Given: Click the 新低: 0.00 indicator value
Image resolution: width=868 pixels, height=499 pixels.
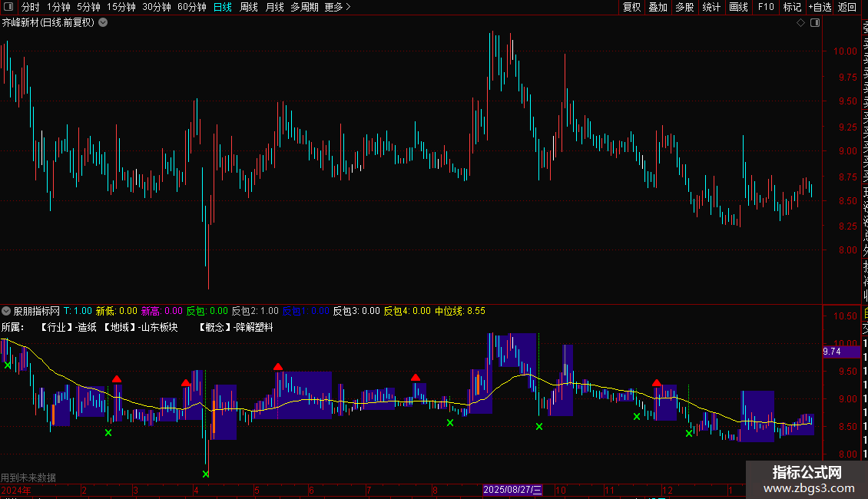Looking at the screenshot, I should pyautogui.click(x=117, y=311).
